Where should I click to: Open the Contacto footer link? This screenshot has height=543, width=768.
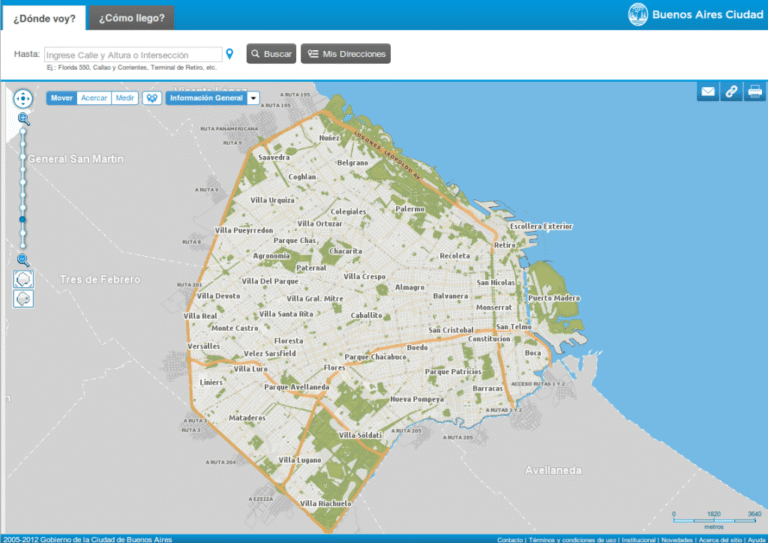[x=510, y=540]
